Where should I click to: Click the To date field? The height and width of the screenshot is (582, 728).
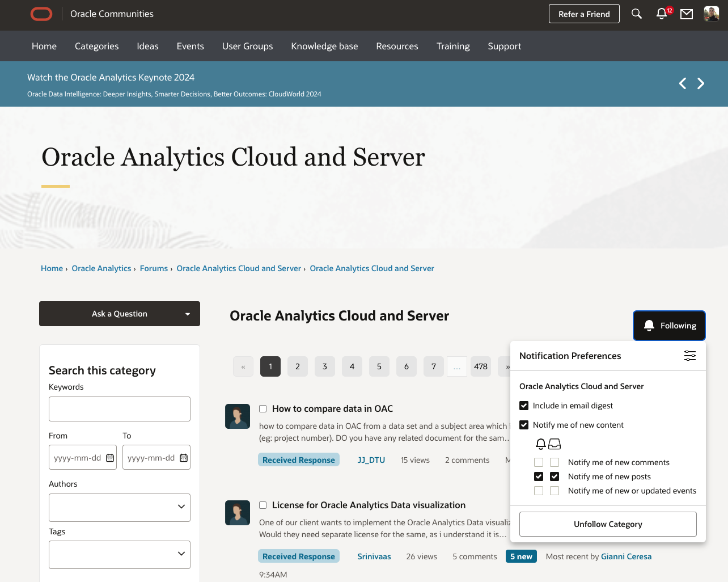pos(156,458)
